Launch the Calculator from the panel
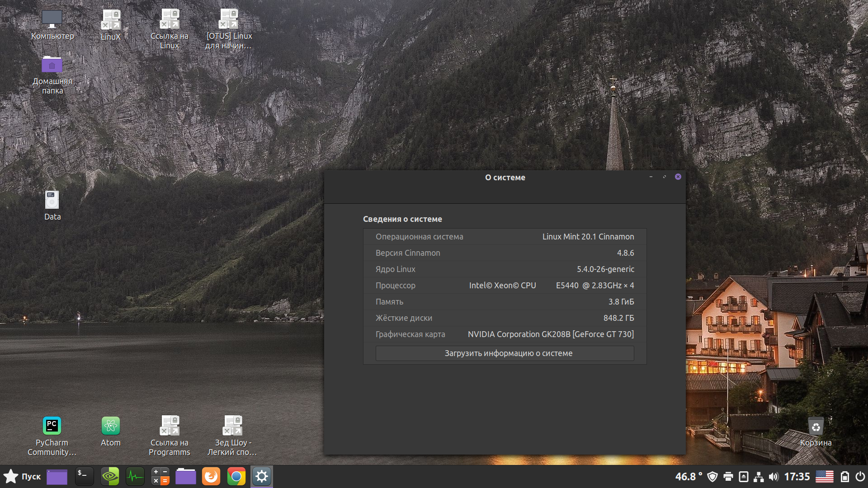868x488 pixels. (160, 476)
